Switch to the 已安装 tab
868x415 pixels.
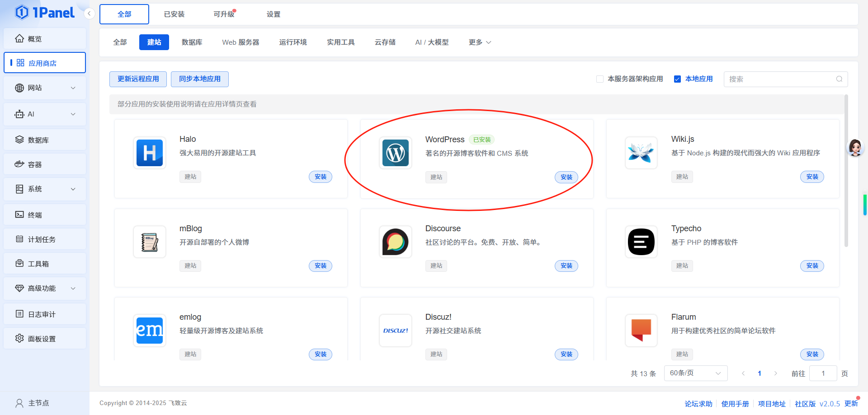[x=174, y=14]
